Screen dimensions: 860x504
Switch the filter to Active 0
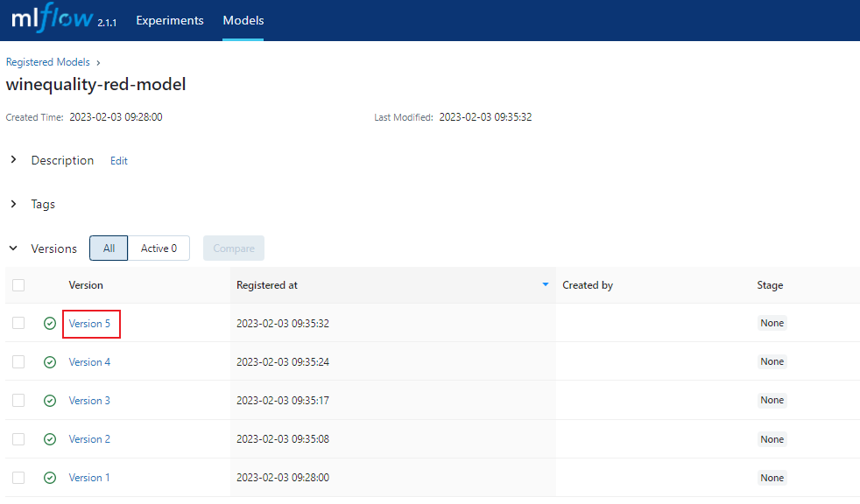159,248
